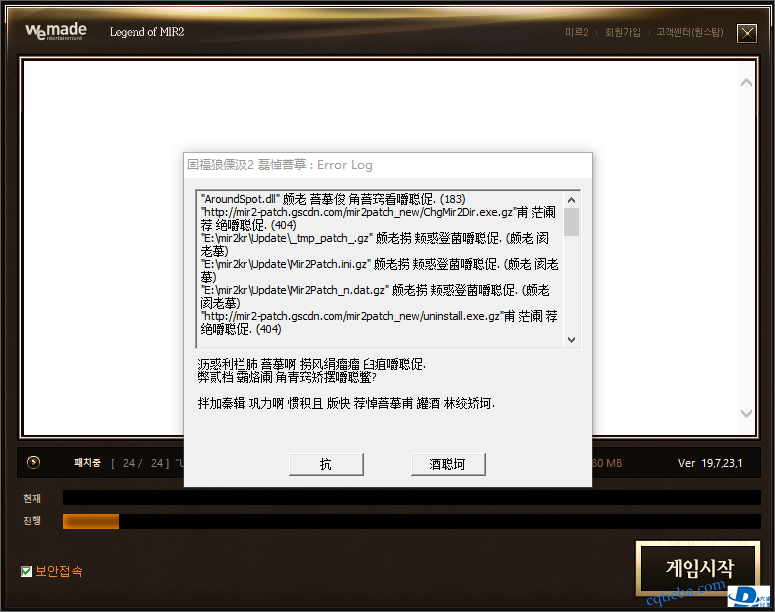Click the Wemade logo in the launcher header
775x612 pixels.
coord(56,32)
